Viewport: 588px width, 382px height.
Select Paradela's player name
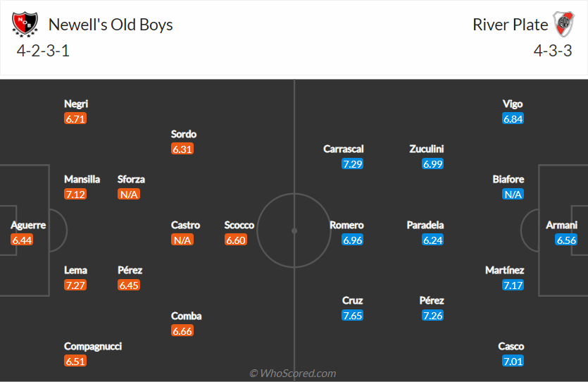click(425, 226)
